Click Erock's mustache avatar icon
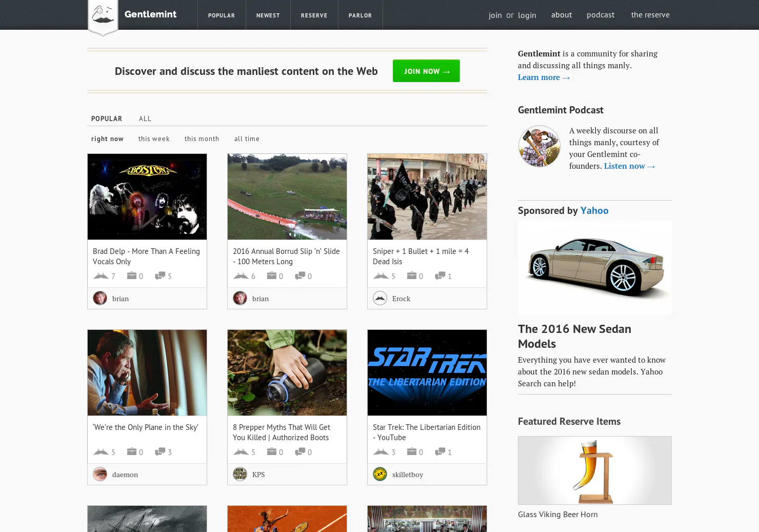 pos(380,298)
